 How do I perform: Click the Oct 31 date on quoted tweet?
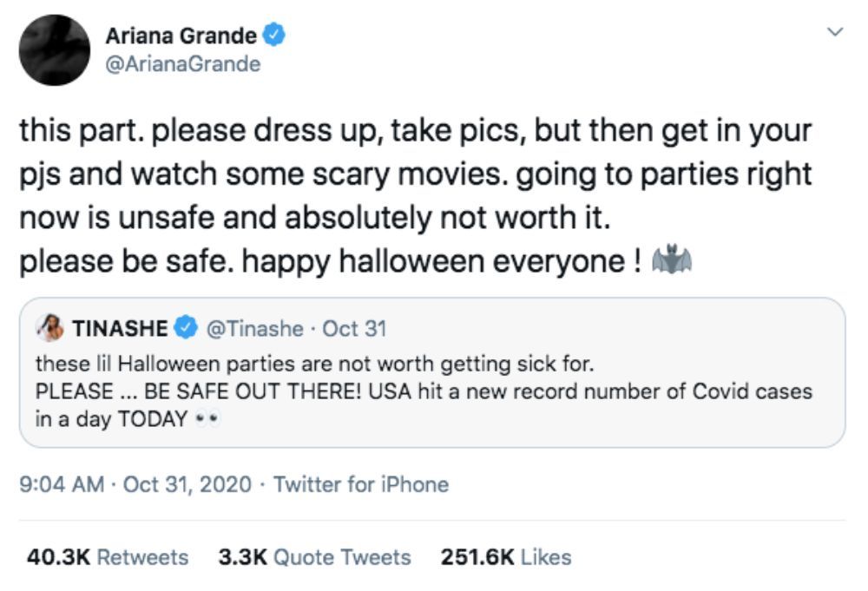(x=354, y=329)
